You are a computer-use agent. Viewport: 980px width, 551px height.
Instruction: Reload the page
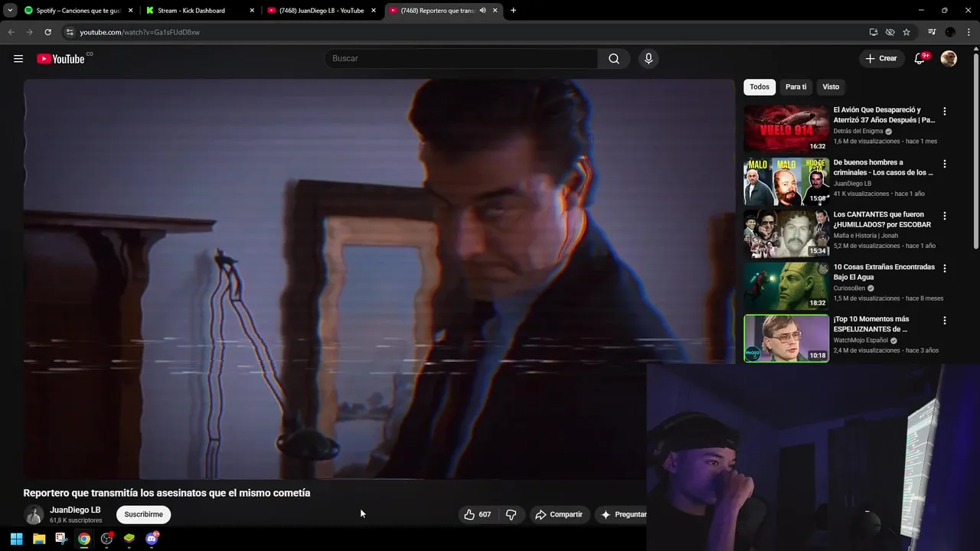point(47,32)
